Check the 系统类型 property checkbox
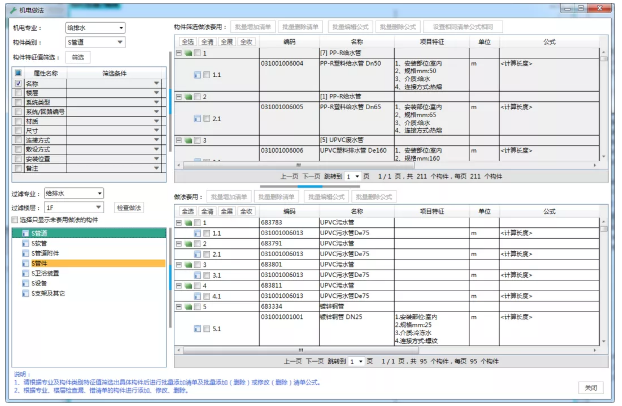 (18, 102)
